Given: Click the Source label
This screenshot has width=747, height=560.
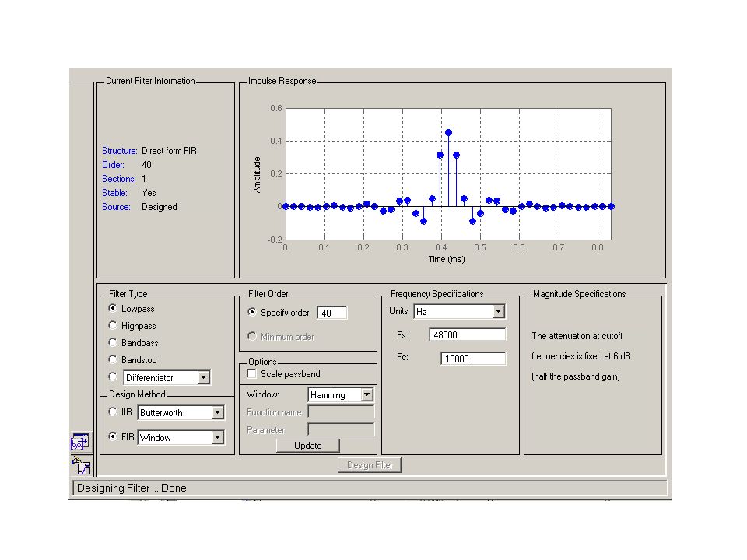Looking at the screenshot, I should [116, 207].
